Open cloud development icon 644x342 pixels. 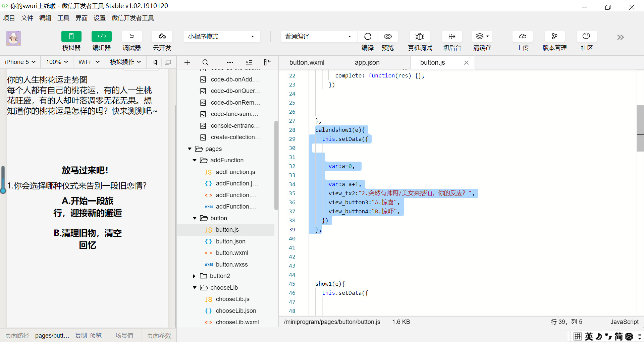coord(162,37)
